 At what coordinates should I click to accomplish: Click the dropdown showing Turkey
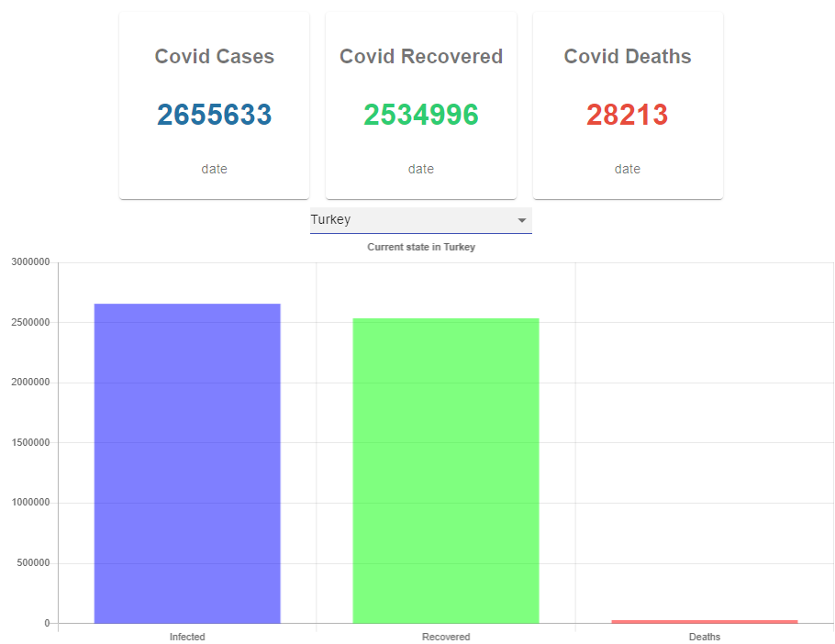coord(421,220)
